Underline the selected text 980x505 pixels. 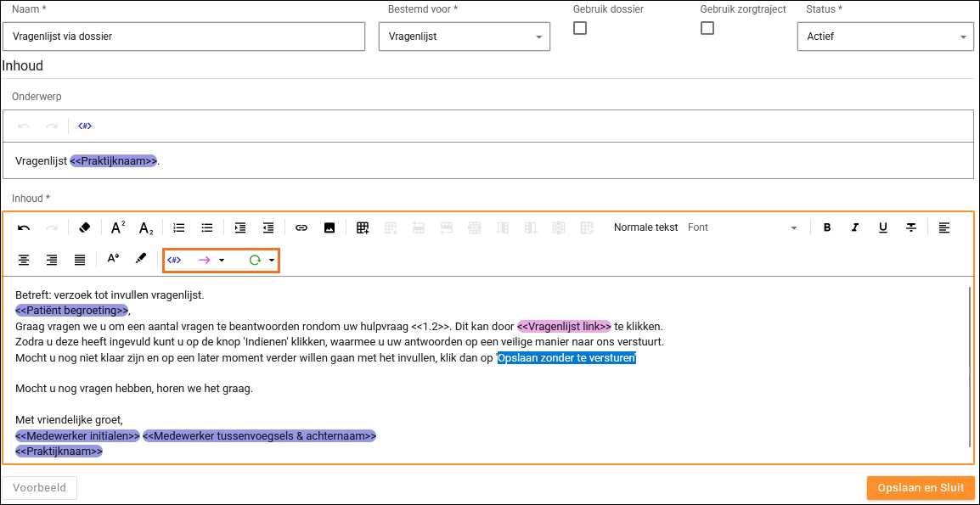tap(883, 227)
